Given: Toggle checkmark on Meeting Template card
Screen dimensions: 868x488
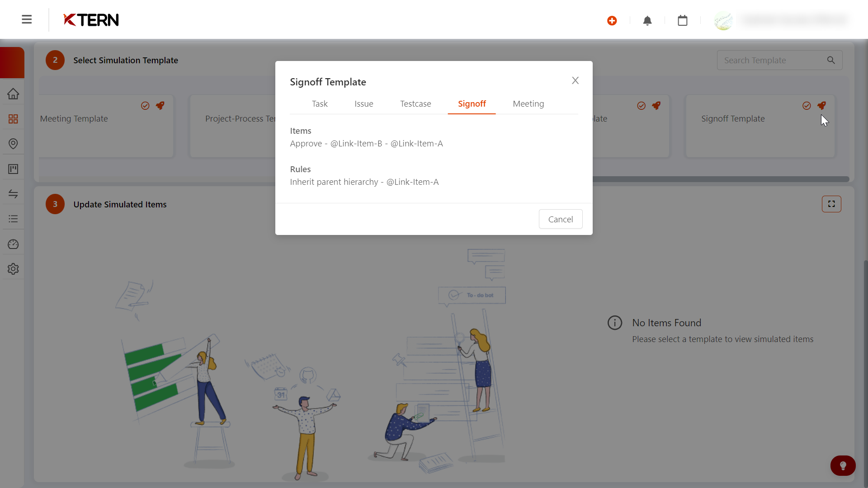Looking at the screenshot, I should click(x=145, y=106).
